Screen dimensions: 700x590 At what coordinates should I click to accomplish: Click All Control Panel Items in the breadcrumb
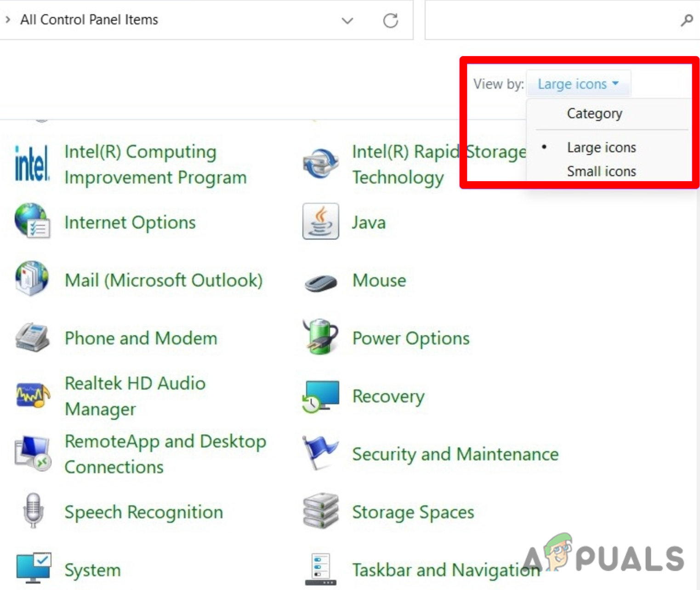point(89,20)
